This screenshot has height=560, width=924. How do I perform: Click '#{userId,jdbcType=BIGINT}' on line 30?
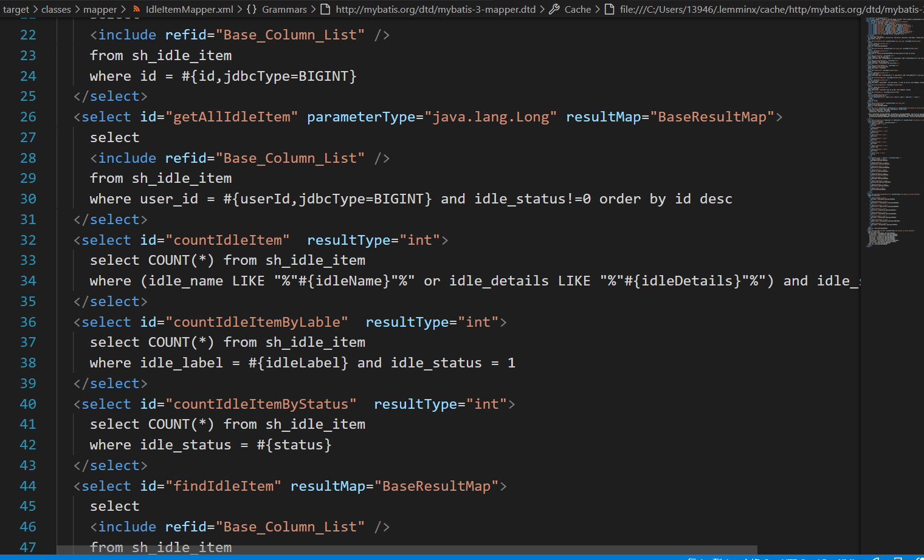[x=327, y=199]
